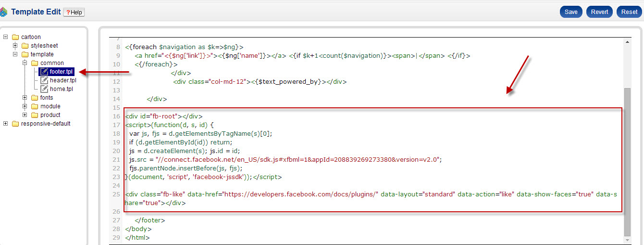This screenshot has width=644, height=245.
Task: Place cursor on the fb-root div line
Action: pos(163,116)
